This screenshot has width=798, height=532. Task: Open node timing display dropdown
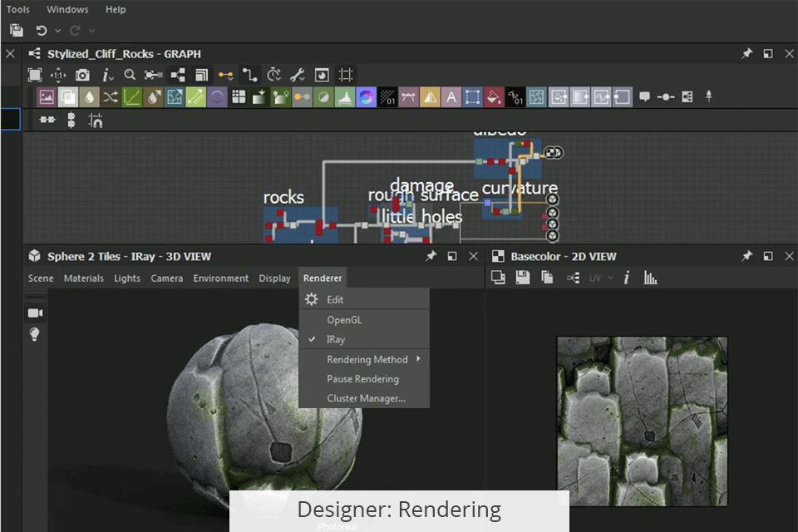273,76
